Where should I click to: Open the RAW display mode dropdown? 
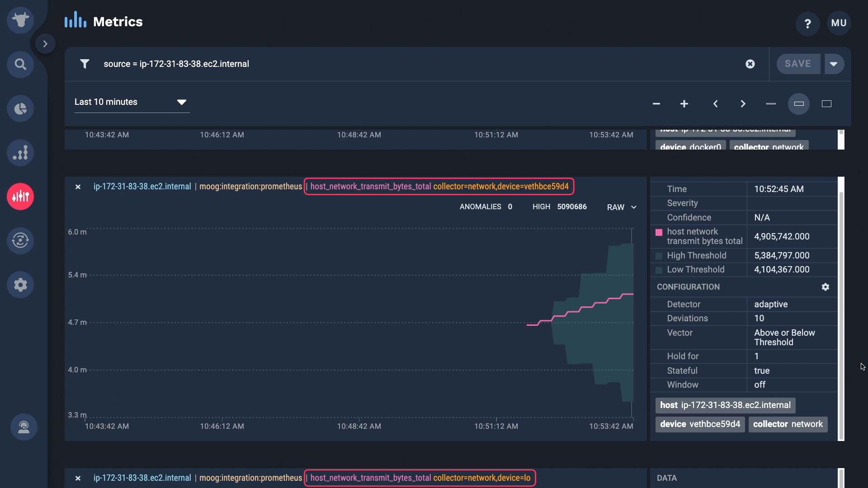click(622, 207)
